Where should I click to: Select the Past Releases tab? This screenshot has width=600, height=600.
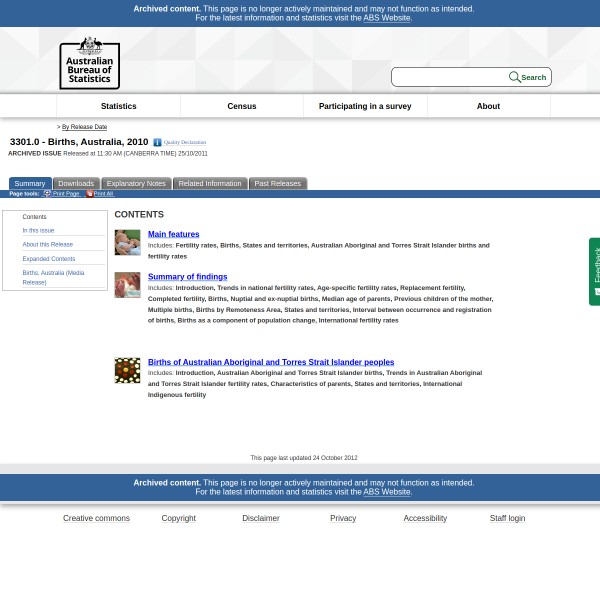277,184
